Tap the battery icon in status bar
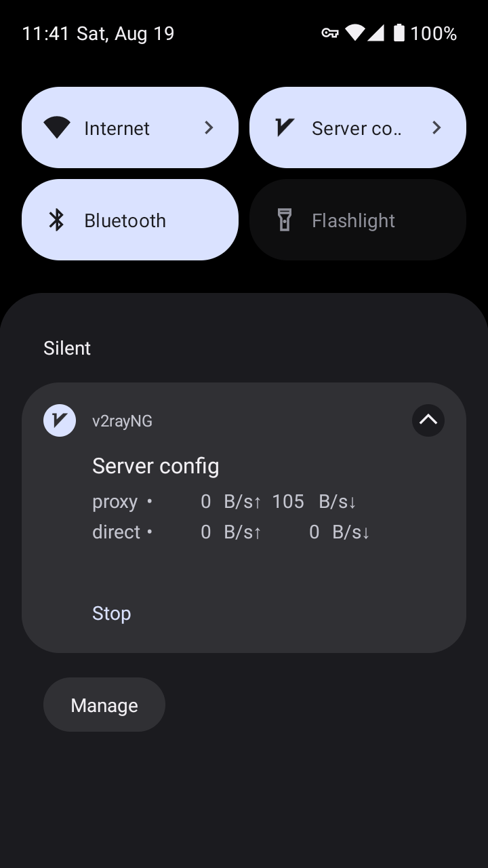 [x=399, y=33]
